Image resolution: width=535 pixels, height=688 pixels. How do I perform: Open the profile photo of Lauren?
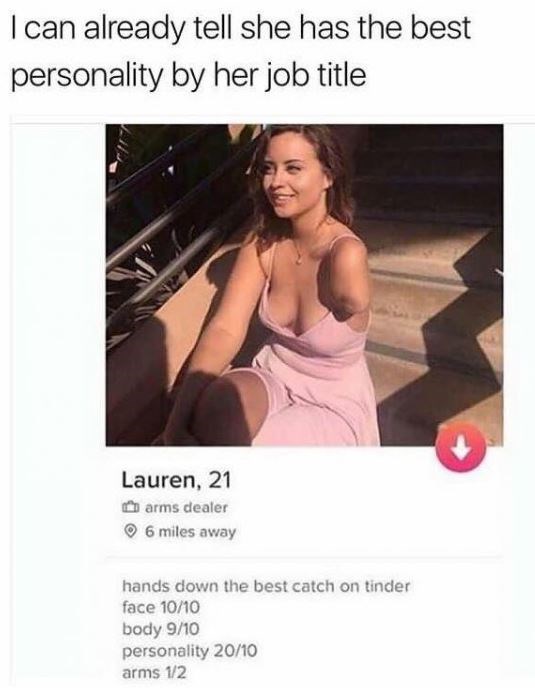point(305,285)
